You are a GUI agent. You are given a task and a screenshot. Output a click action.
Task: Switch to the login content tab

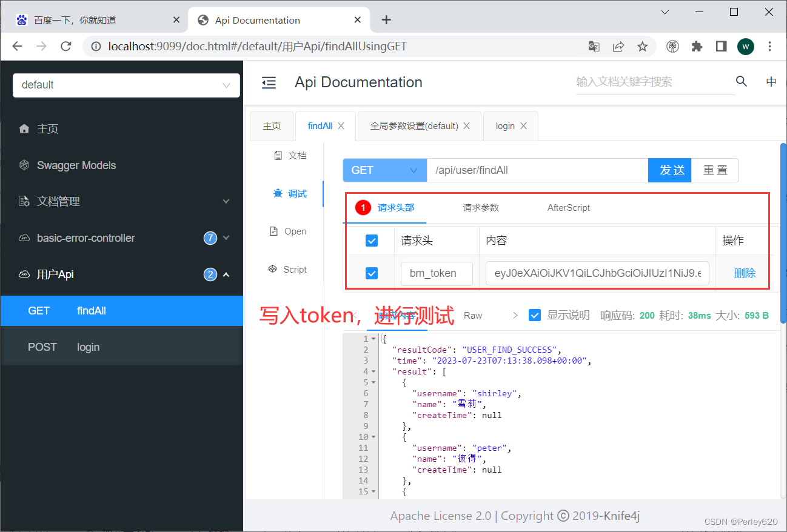pyautogui.click(x=505, y=126)
